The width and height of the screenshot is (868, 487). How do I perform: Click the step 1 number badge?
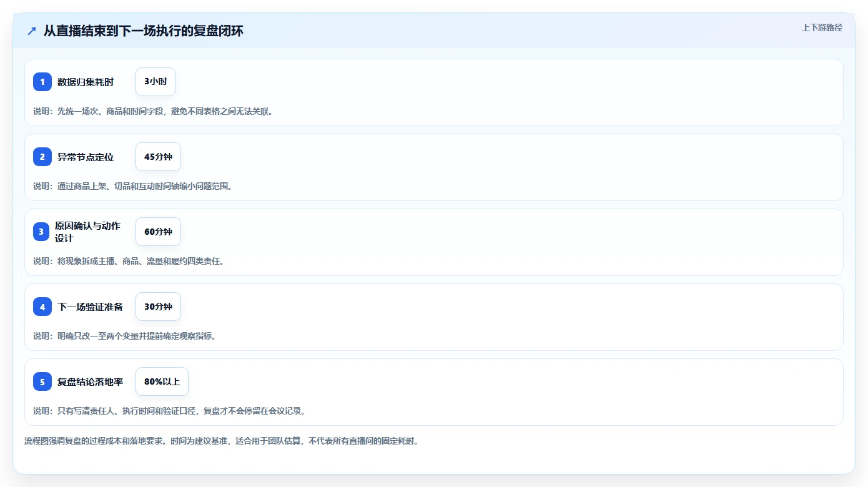coord(42,82)
